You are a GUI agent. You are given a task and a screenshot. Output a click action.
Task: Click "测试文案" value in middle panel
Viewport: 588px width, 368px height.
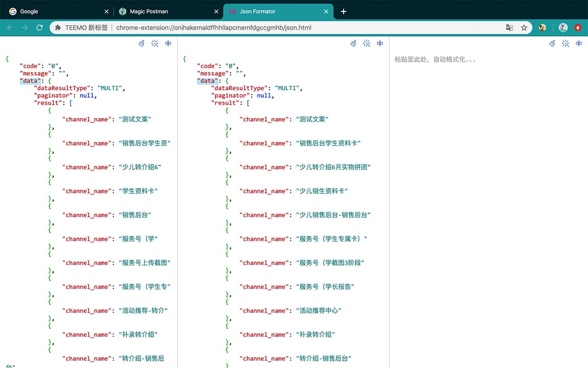312,120
